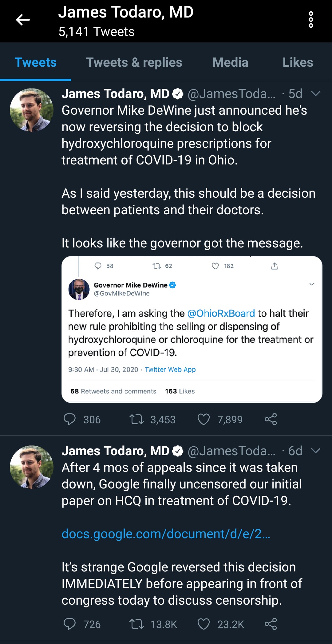Like the tweet with 7,899 likes

pyautogui.click(x=204, y=419)
